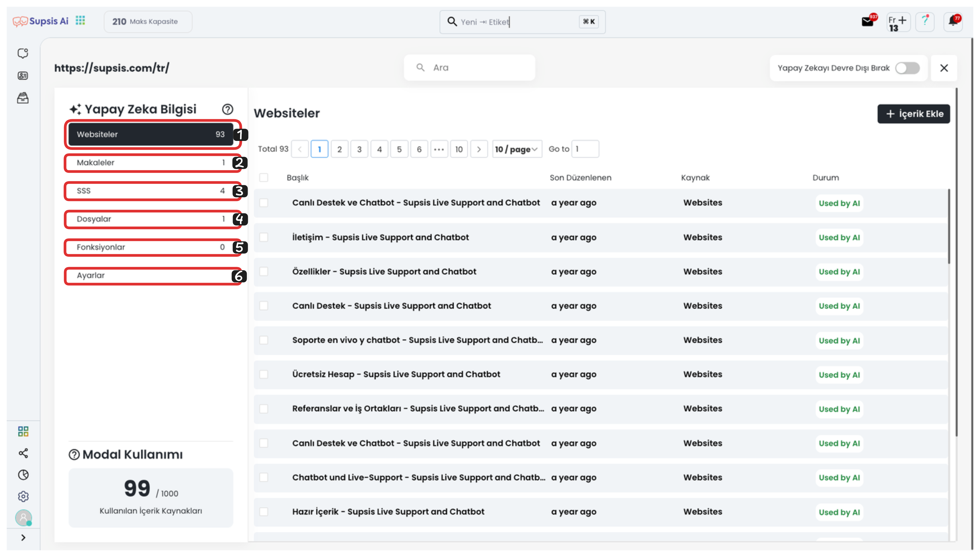
Task: Click the Son Düzenlenen column header
Action: pyautogui.click(x=581, y=178)
